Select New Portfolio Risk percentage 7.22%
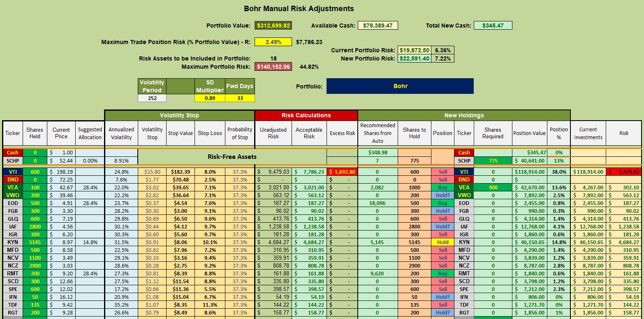The width and height of the screenshot is (644, 319). (442, 58)
